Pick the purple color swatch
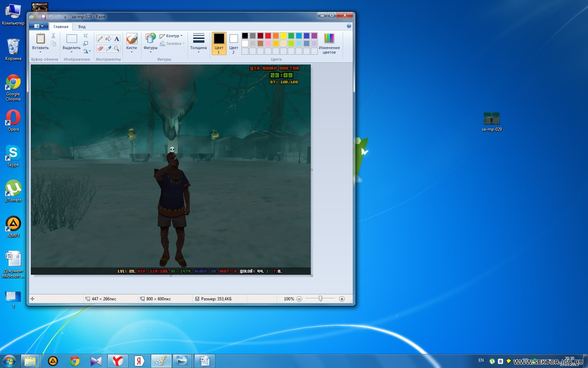Viewport: 588px width, 368px height. (x=314, y=36)
